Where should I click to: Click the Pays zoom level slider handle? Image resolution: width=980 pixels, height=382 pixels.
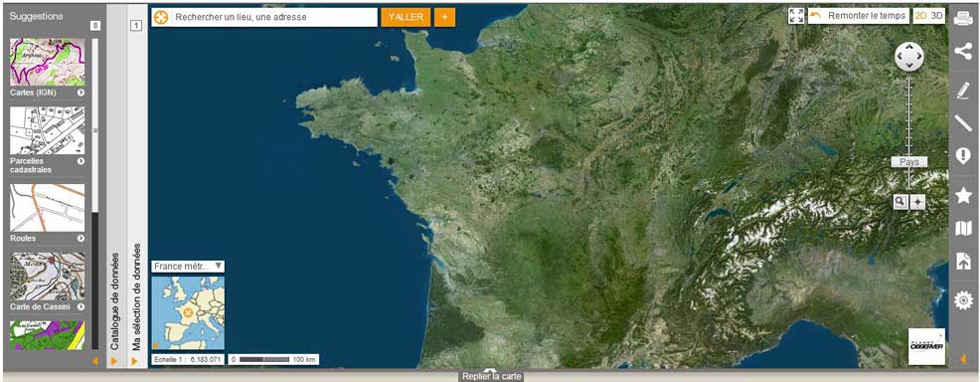[909, 162]
